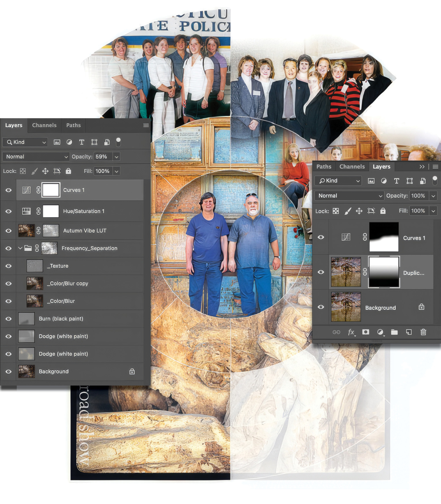This screenshot has height=504, width=441.
Task: Filter smart objects in right Layers panel
Action: point(423,181)
